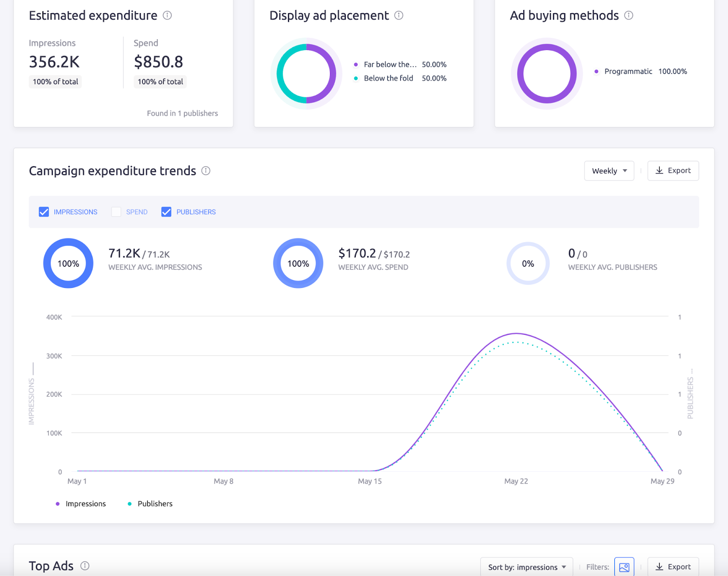Click the Found in 1 publishers text
This screenshot has height=576, width=728.
[x=182, y=113]
